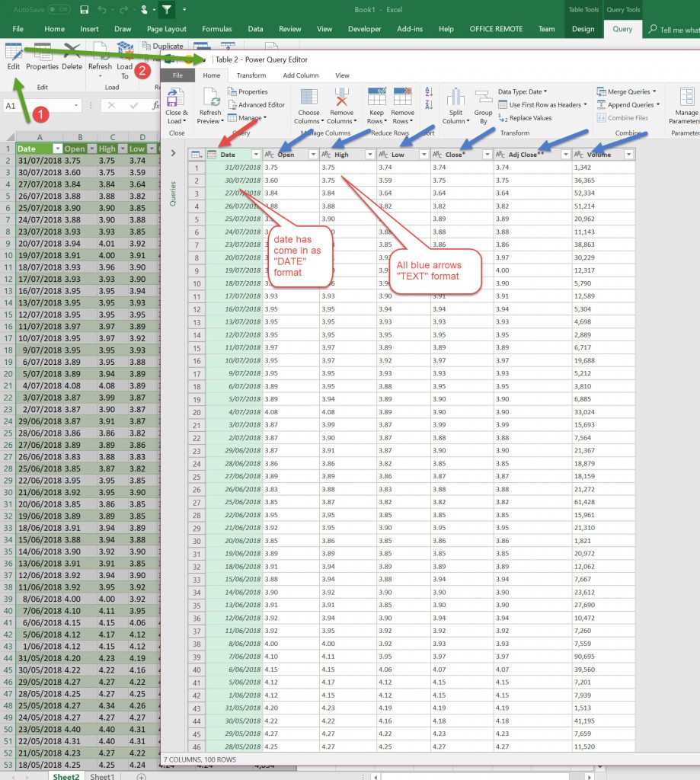Image resolution: width=700 pixels, height=780 pixels.
Task: Click the Edit query icon in Excel ribbon
Action: 14,53
